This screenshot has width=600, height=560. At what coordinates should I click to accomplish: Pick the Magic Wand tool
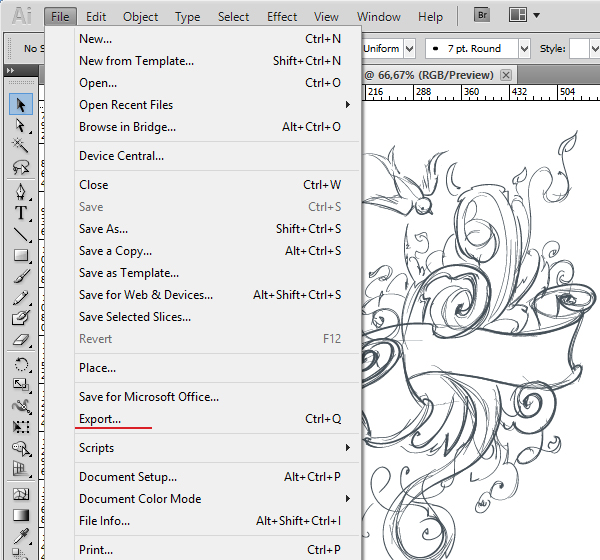coord(21,146)
